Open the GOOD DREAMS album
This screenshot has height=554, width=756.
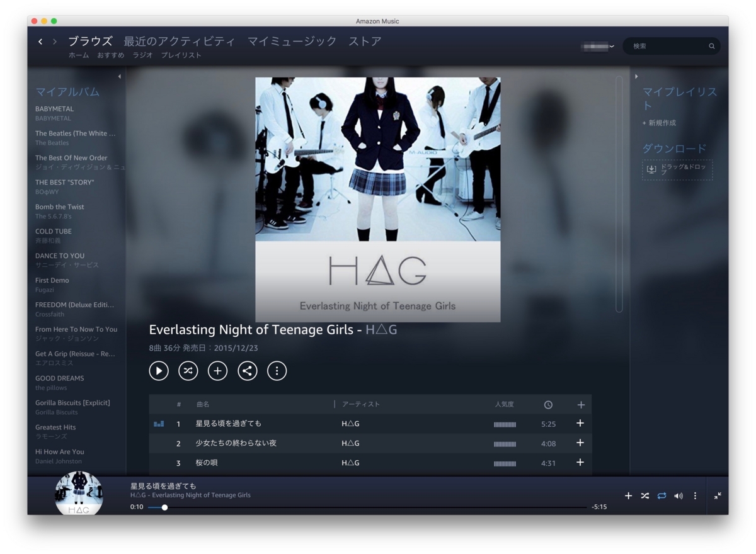[59, 379]
